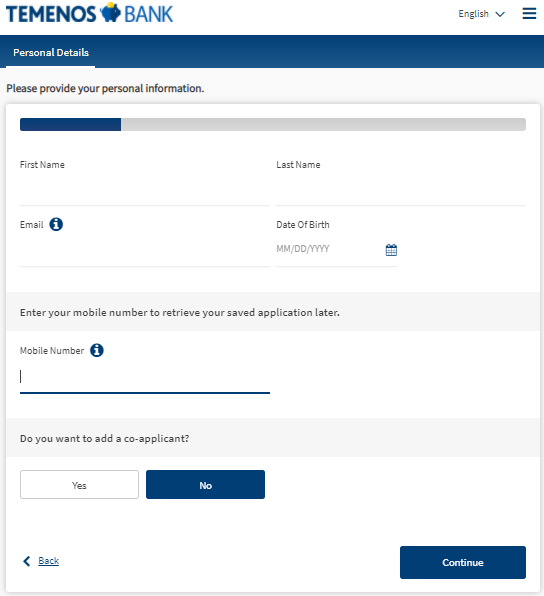544x596 pixels.
Task: Click the Temenos Bank piggy logo
Action: coord(110,12)
